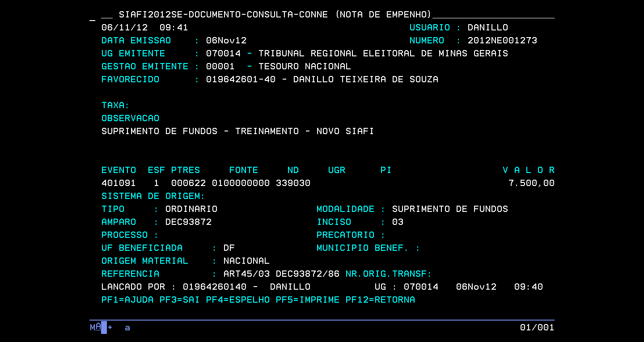The height and width of the screenshot is (342, 644).
Task: Click REFERENCIA value ART45/03 DEC93872/86
Action: pyautogui.click(x=281, y=274)
